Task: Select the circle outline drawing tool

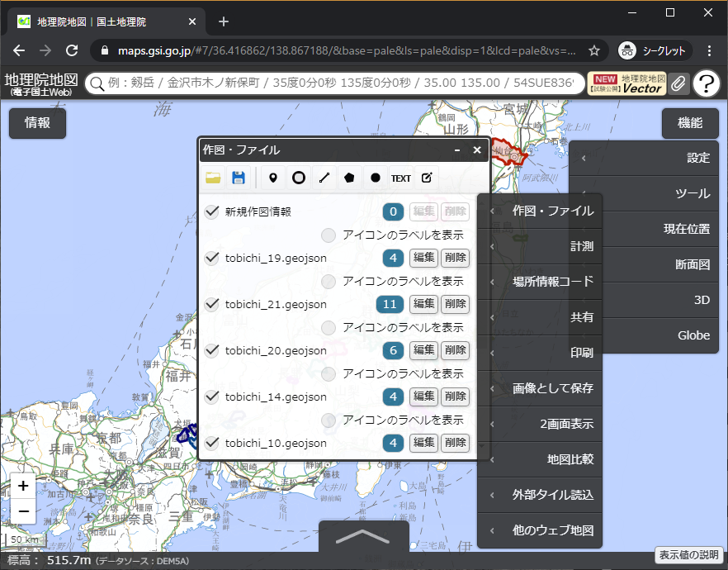Action: pos(299,178)
